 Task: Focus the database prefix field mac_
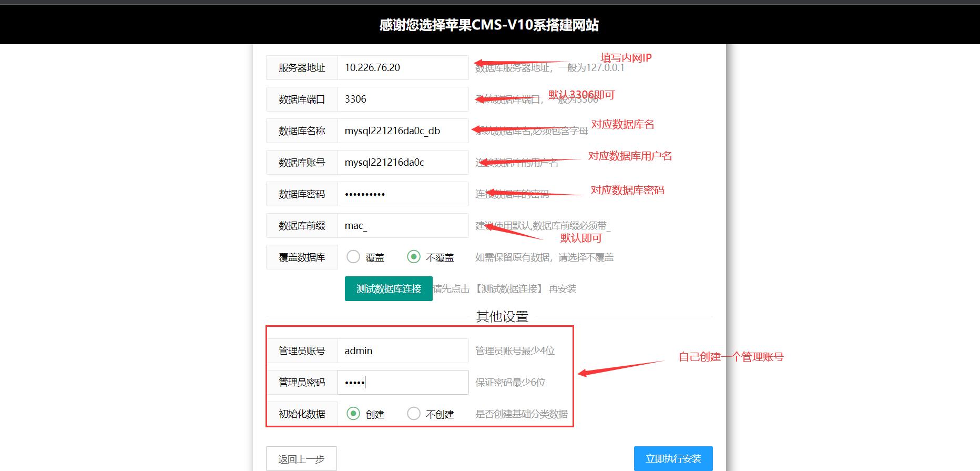[x=403, y=225]
